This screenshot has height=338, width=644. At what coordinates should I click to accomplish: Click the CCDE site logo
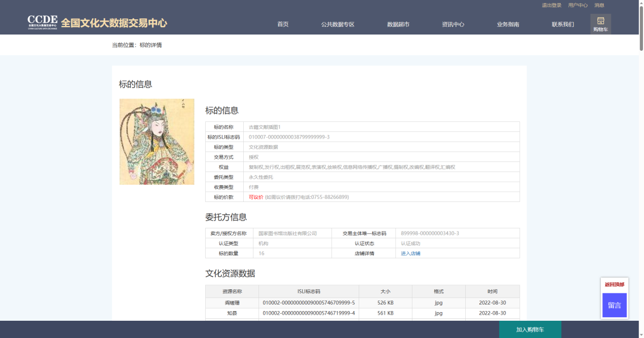(42, 22)
